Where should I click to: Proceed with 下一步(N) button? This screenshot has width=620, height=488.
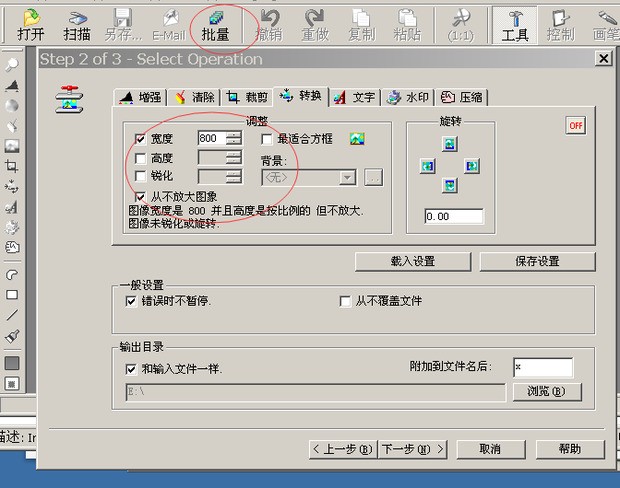pos(412,449)
